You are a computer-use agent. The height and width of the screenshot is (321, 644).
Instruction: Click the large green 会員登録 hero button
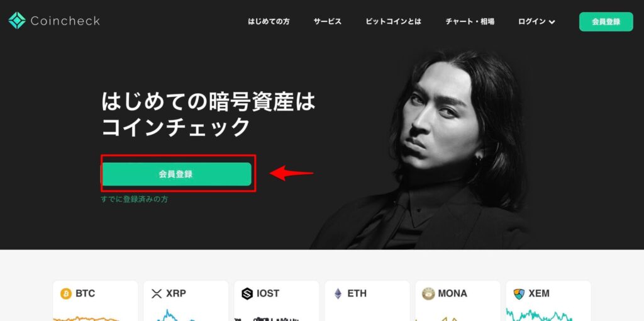[x=176, y=174]
